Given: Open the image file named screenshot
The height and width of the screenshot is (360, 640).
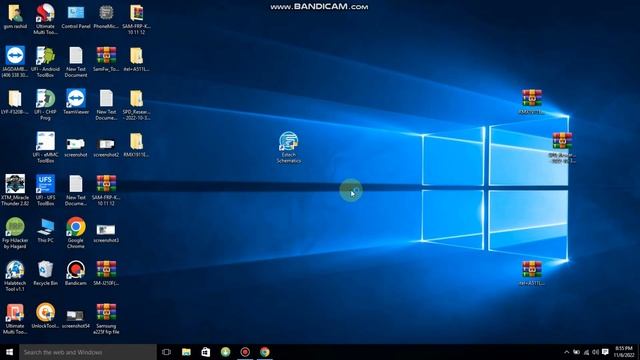Looking at the screenshot, I should 76,147.
